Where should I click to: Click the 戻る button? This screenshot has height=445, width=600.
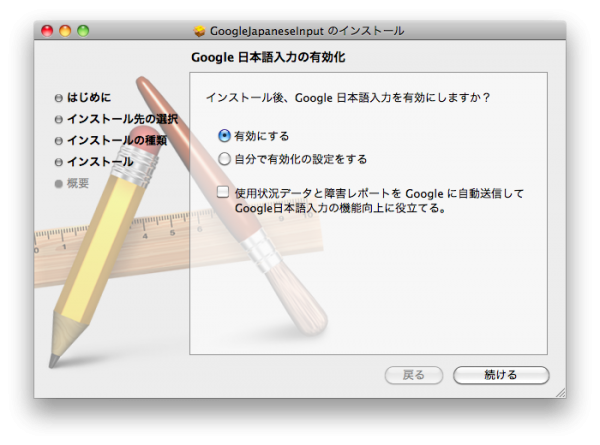(x=414, y=375)
